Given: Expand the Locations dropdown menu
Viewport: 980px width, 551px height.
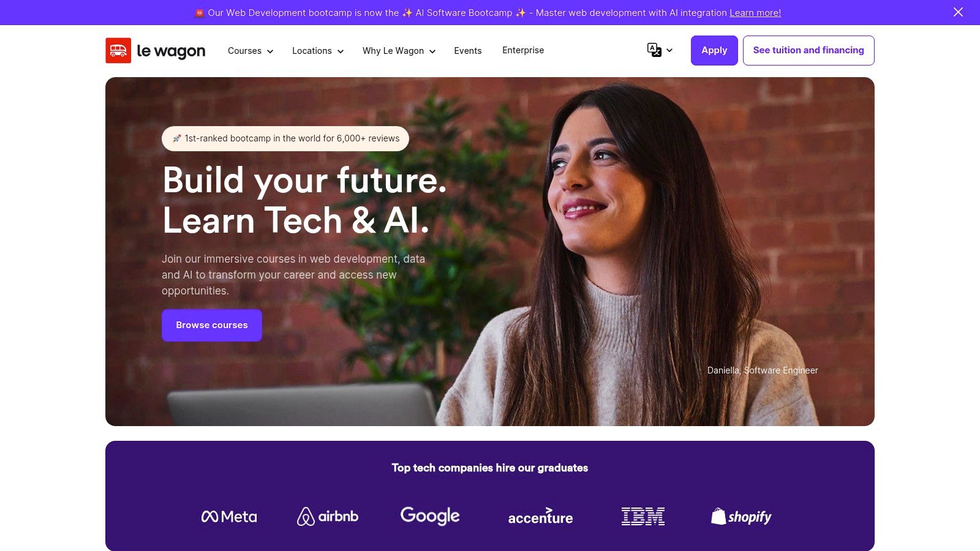Looking at the screenshot, I should click(x=318, y=51).
